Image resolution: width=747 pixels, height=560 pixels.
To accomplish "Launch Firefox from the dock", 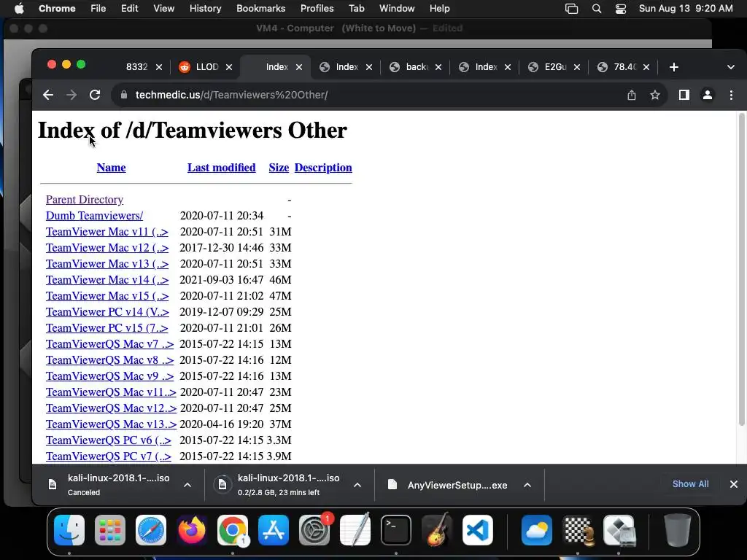I will click(x=192, y=530).
